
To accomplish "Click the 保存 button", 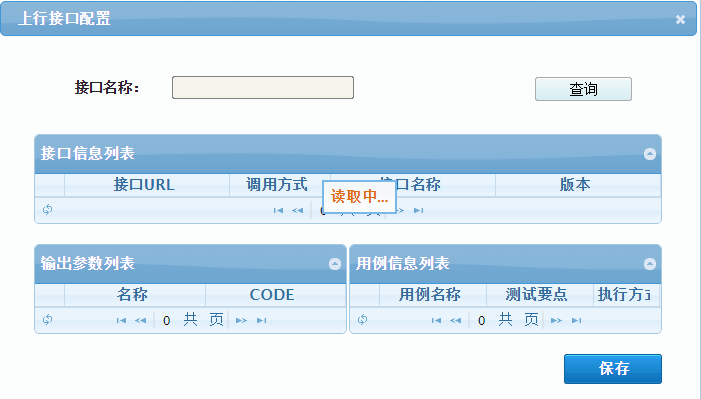I will 612,369.
